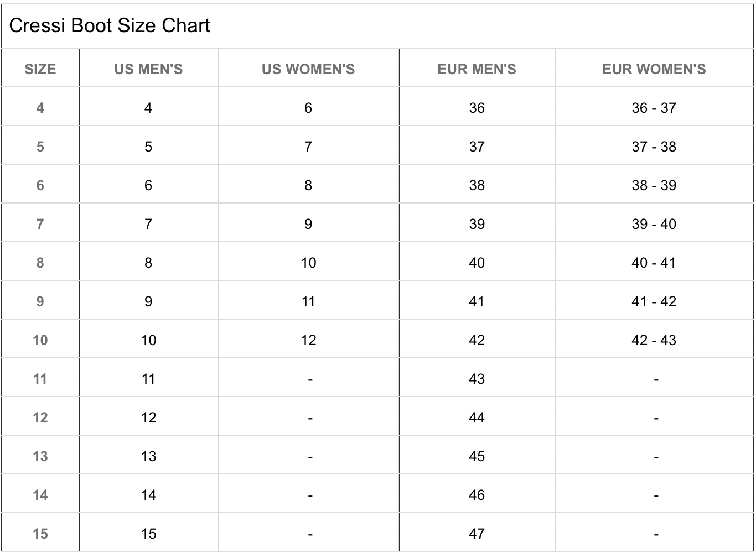Viewport: 756px width, 553px height.
Task: Click bold size 4 row label
Action: [40, 108]
